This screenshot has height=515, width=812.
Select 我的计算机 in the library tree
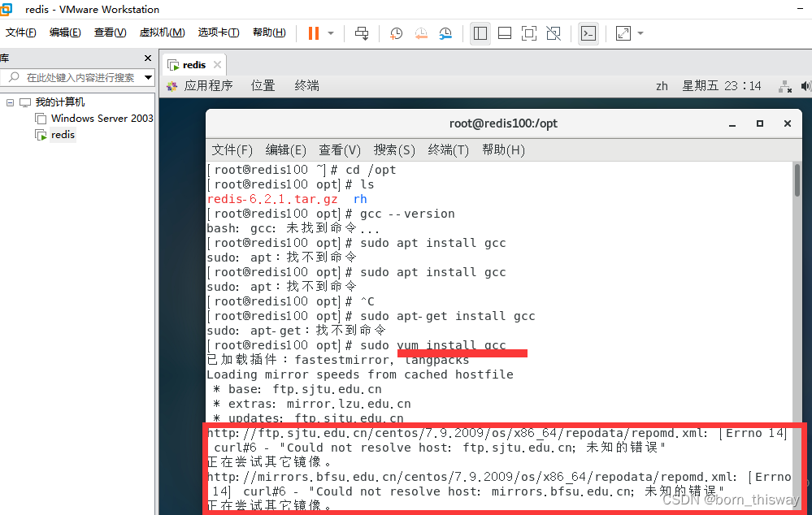coord(60,102)
